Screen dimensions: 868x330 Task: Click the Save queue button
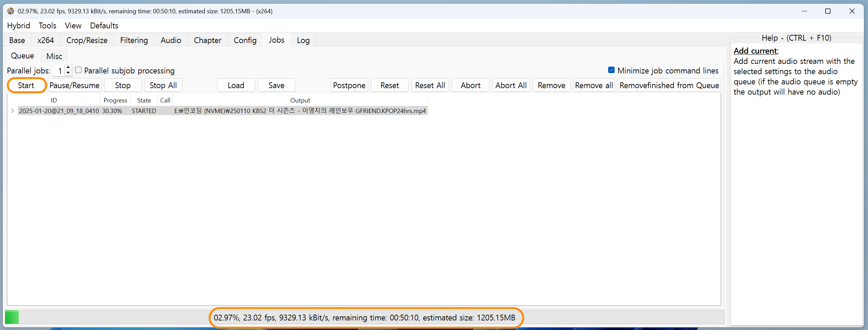pyautogui.click(x=276, y=85)
